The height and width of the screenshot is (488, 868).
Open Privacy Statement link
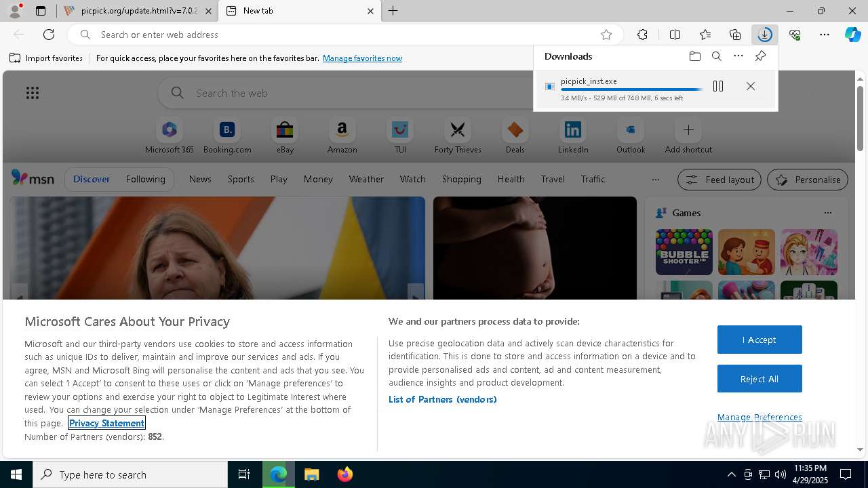(106, 423)
